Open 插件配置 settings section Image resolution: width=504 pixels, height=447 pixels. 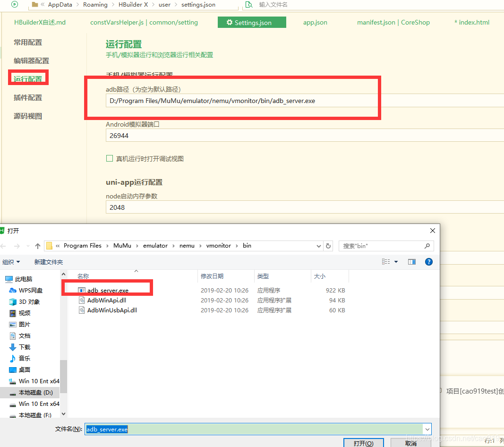pos(28,98)
